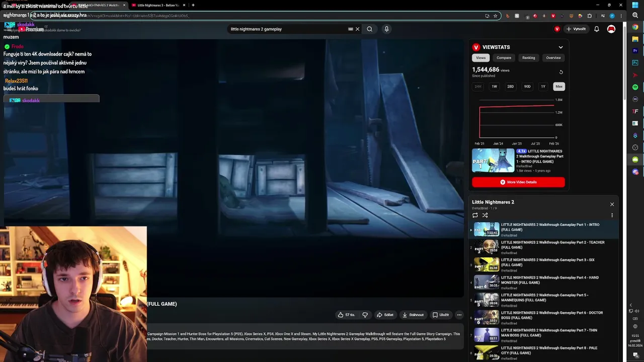Click the Vytvořit create button

pos(576,29)
